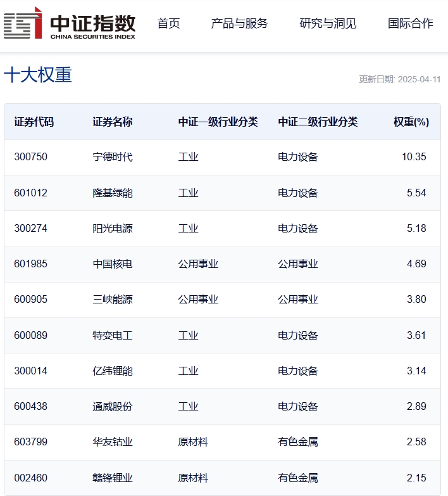The width and height of the screenshot is (448, 496).
Task: Click the weight value 5.18
Action: pos(416,229)
